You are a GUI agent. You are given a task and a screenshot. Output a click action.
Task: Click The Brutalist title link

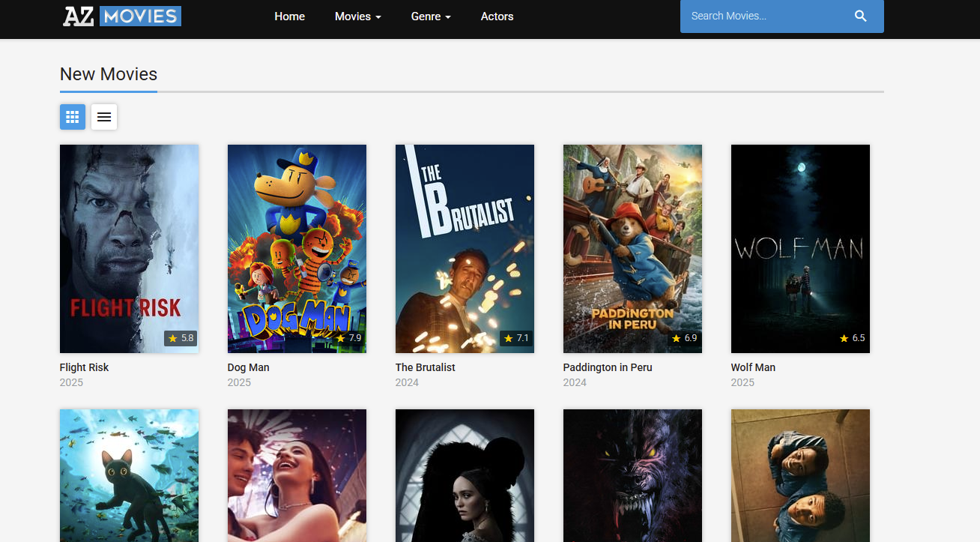425,367
